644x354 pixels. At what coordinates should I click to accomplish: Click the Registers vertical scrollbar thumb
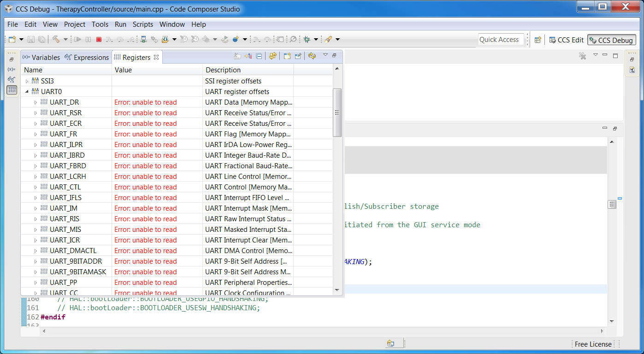tap(337, 112)
